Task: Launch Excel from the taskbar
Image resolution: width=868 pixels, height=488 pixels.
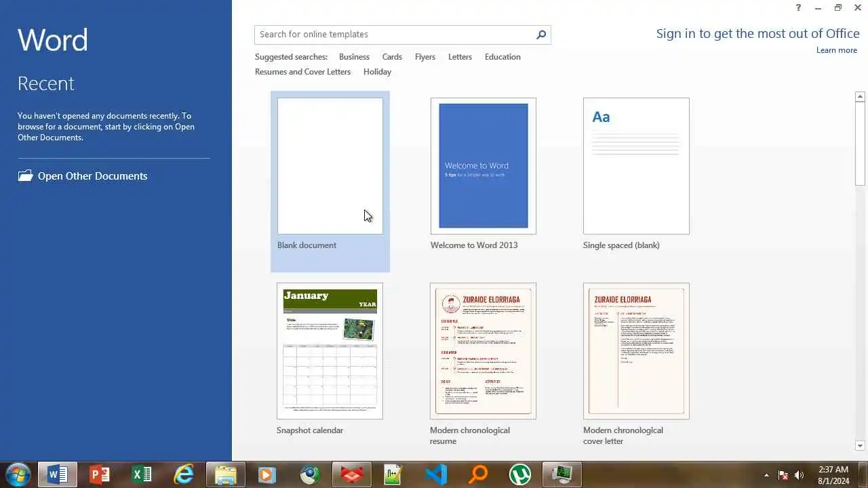Action: [142, 474]
